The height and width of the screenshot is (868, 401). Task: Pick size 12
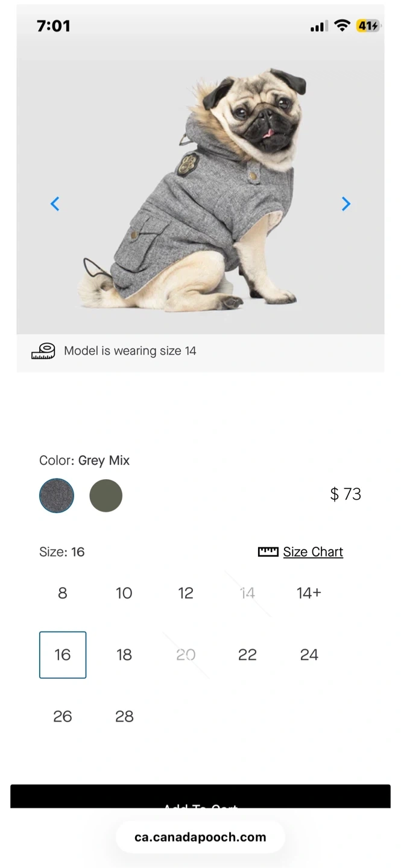tap(186, 593)
